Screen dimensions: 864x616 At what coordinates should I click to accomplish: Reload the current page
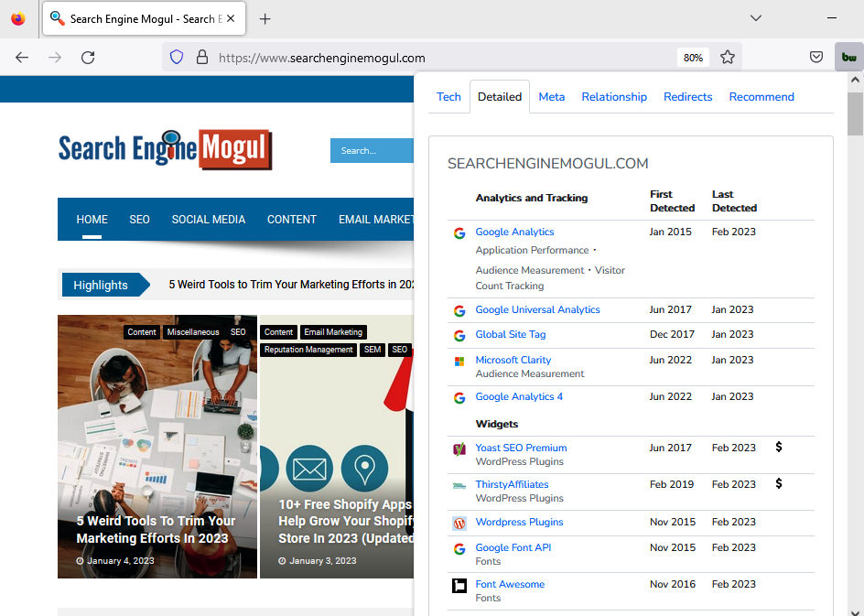(x=88, y=58)
